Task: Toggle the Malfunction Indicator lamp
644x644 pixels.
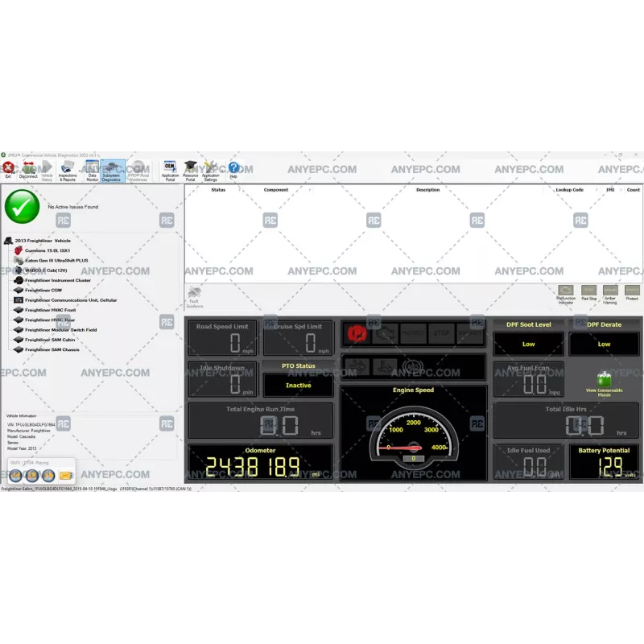Action: pyautogui.click(x=565, y=291)
